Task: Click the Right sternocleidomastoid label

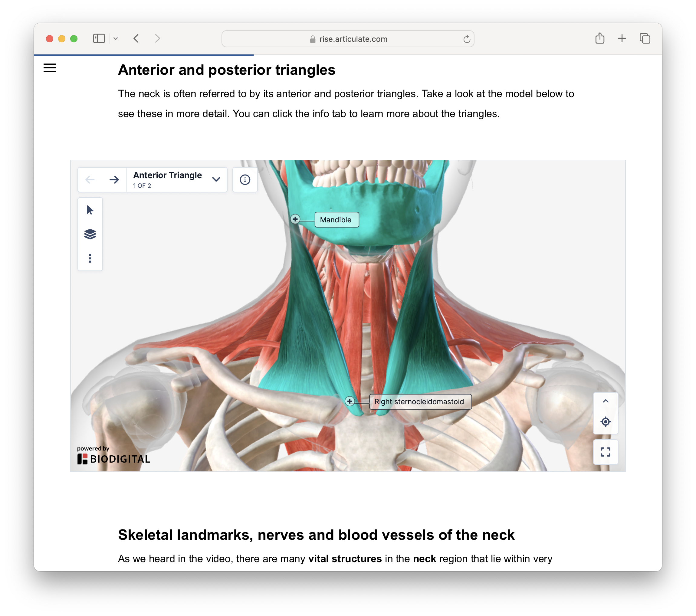Action: (420, 401)
